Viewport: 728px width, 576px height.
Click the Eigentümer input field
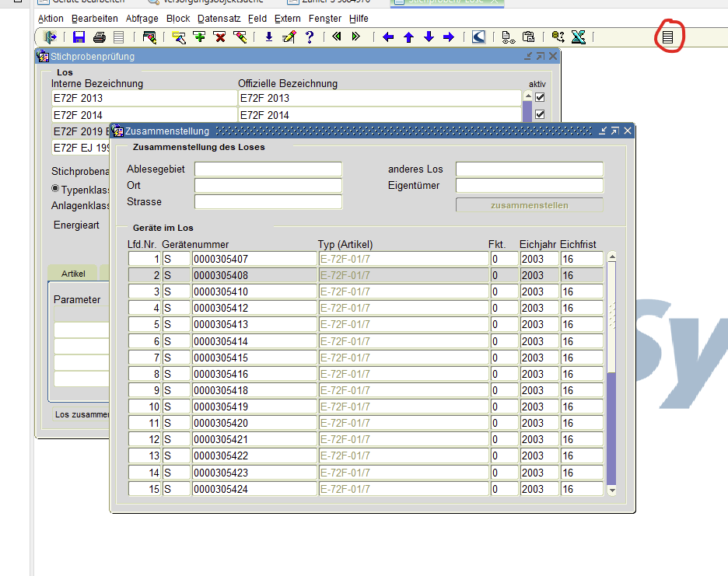(529, 186)
